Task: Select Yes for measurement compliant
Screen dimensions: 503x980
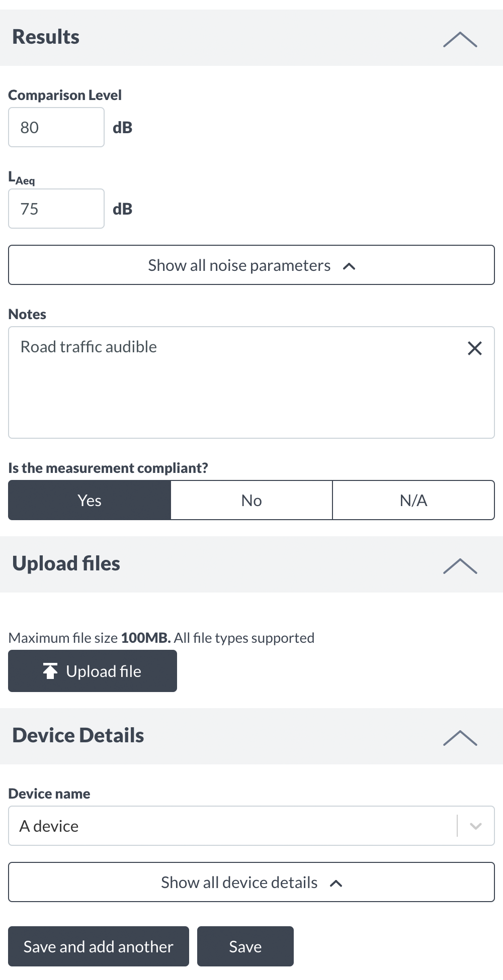Action: coord(90,500)
